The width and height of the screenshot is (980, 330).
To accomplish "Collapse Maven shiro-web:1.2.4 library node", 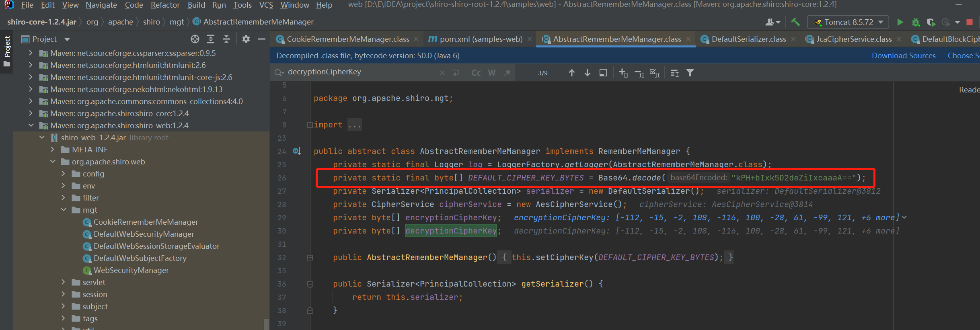I will 31,125.
